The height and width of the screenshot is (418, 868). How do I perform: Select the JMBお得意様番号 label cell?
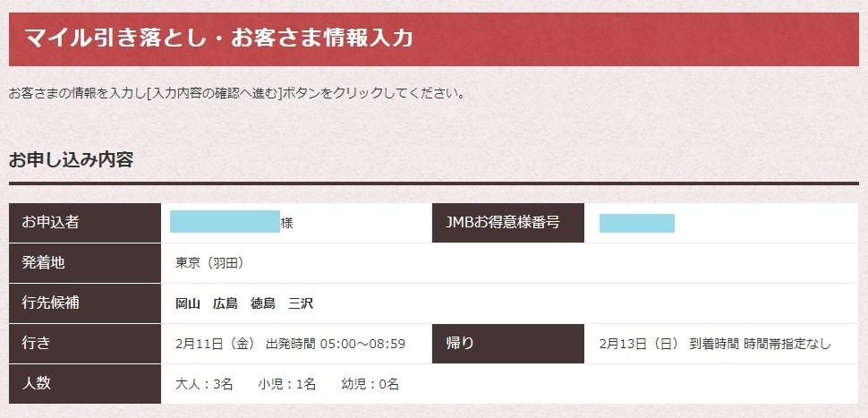click(507, 223)
